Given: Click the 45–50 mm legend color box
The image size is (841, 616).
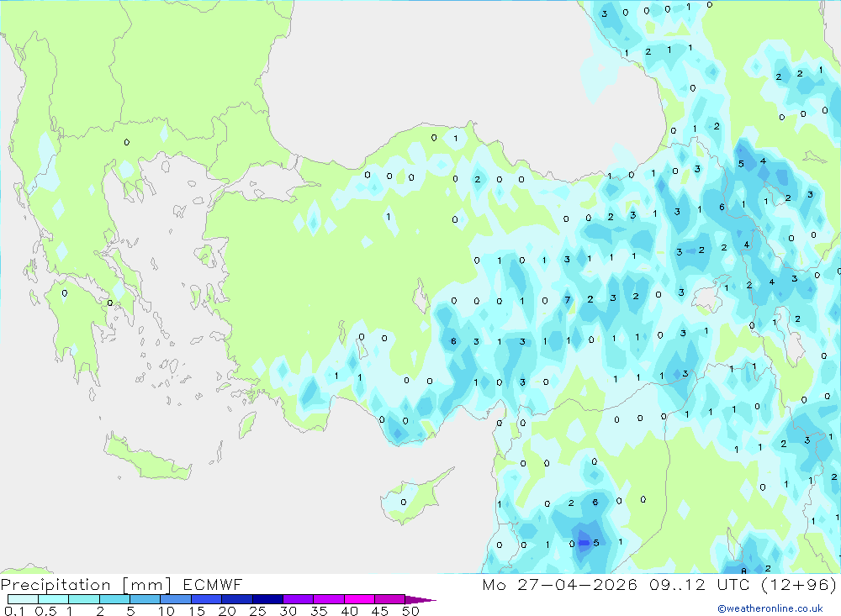Looking at the screenshot, I should [390, 599].
